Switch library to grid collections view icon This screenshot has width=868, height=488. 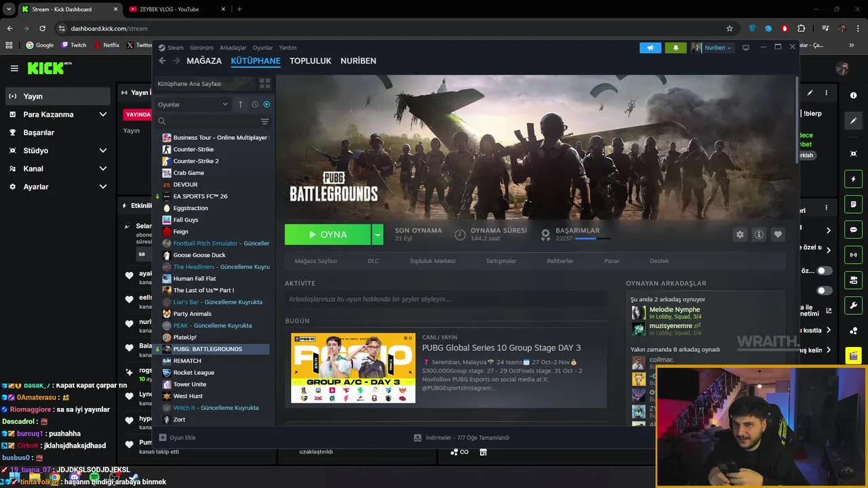pos(264,83)
